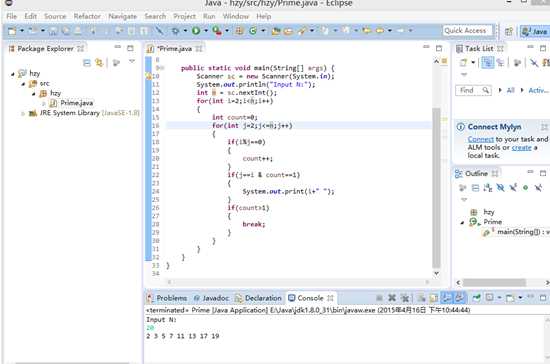Collapse the src folder node
Screen dimensions: 550x364
coord(24,84)
